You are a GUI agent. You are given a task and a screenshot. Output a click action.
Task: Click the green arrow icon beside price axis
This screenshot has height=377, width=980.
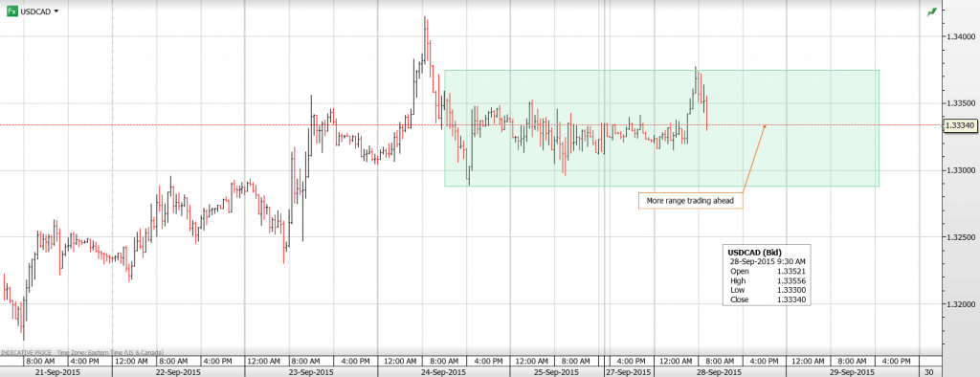click(x=932, y=11)
